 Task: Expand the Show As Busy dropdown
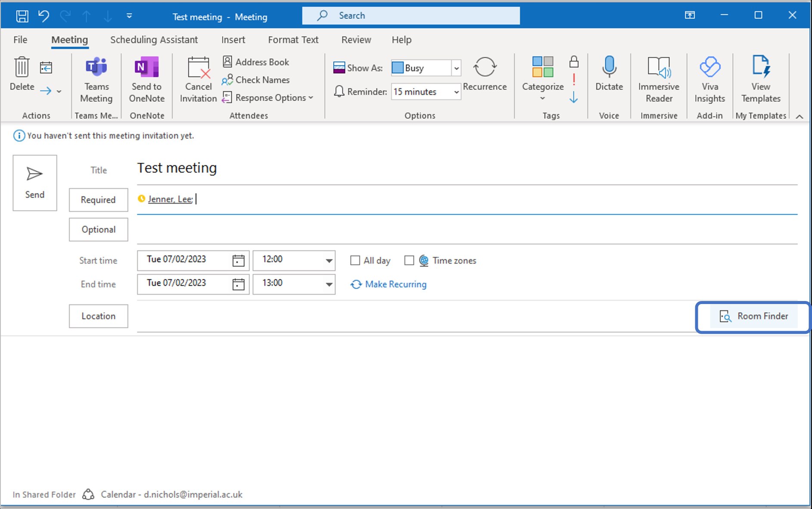point(456,68)
